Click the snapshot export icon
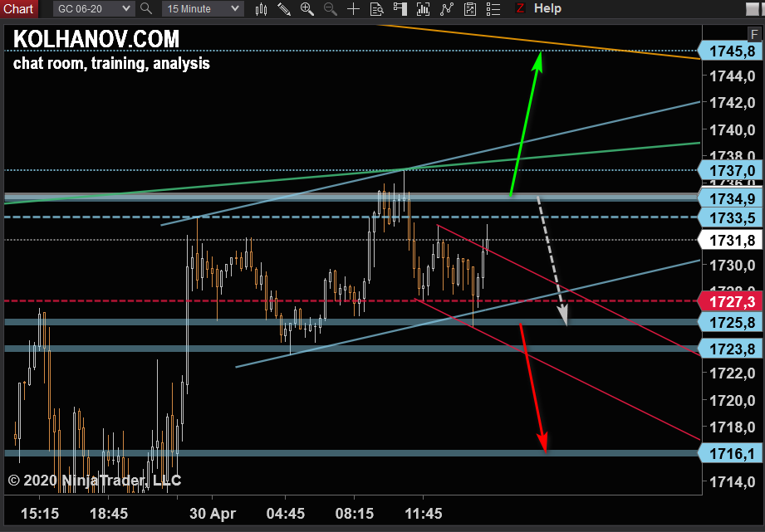Screen dimensions: 765x532 469,9
